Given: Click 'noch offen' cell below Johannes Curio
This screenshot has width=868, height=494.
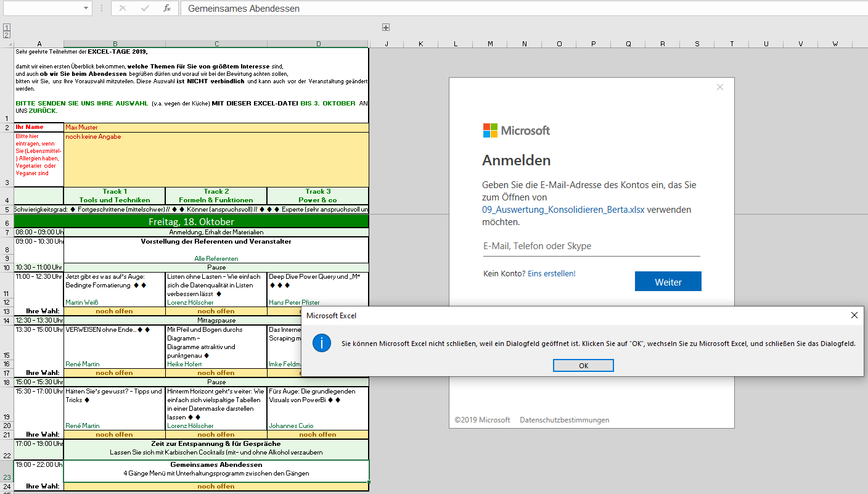Looking at the screenshot, I should pos(318,435).
